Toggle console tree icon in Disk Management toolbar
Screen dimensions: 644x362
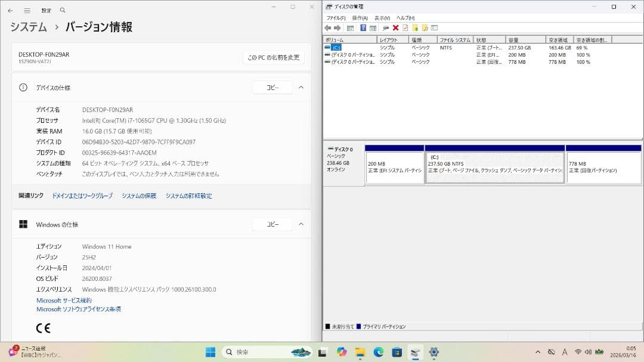point(351,28)
